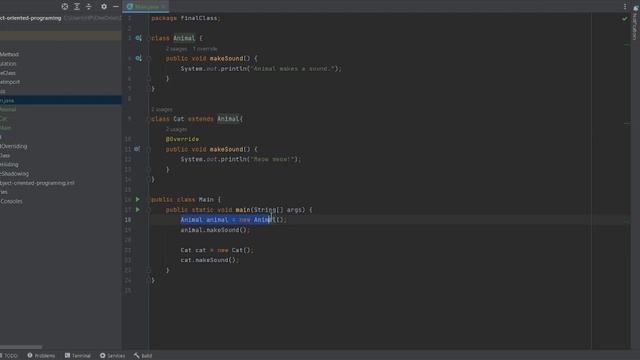Run class Main via line 16 gutter arrow
The height and width of the screenshot is (360, 640).
click(x=138, y=199)
